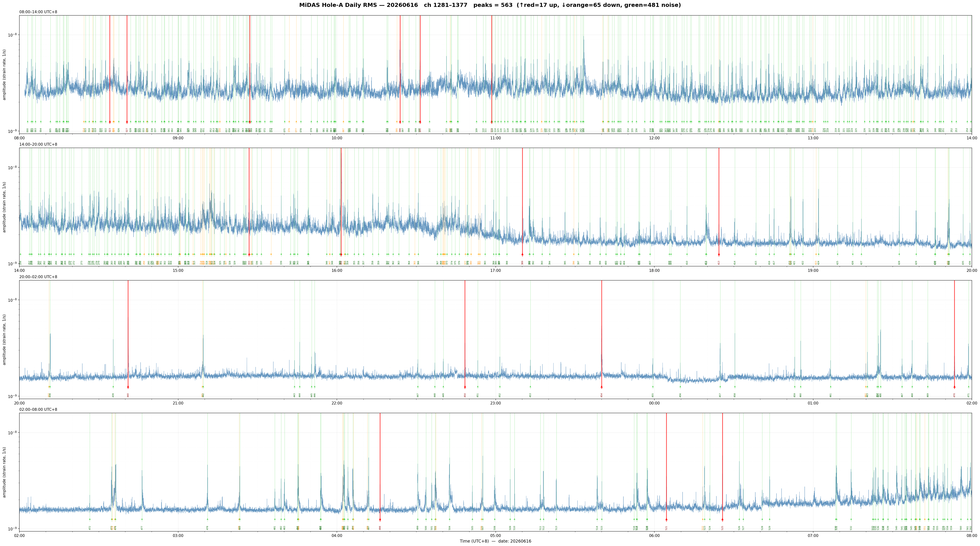Click the 10⁻⁹ y-tick of the 20:00–02:00 panel
The width and height of the screenshot is (980, 546).
pyautogui.click(x=12, y=396)
